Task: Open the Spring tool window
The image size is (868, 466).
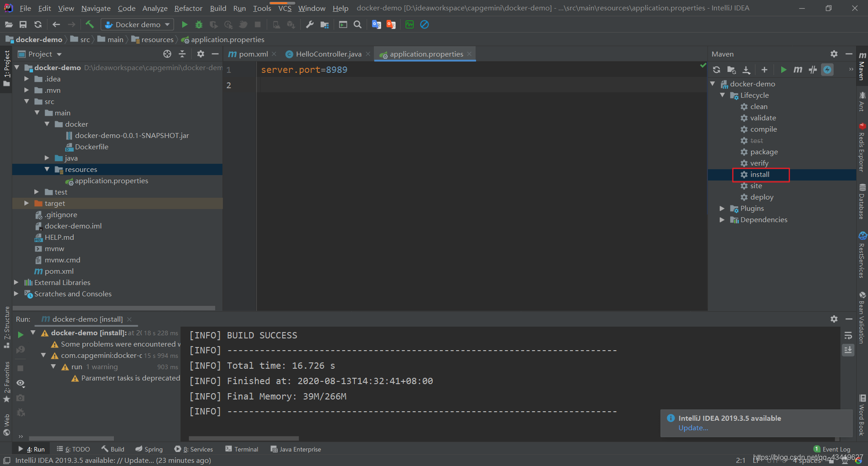Action: click(x=149, y=449)
